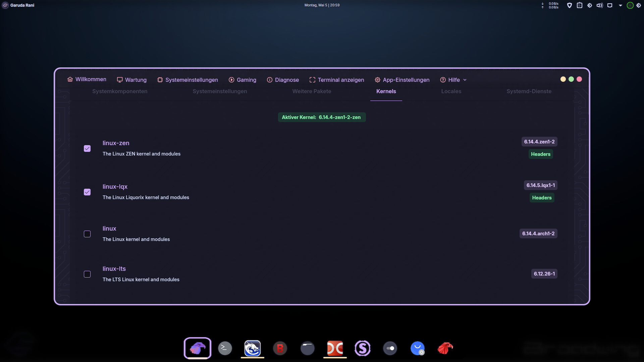
Task: Switch to the Systemkomponenten tab
Action: click(x=120, y=91)
